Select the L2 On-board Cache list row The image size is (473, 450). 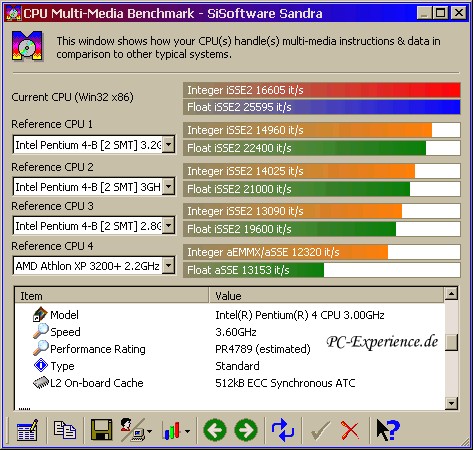click(x=229, y=383)
